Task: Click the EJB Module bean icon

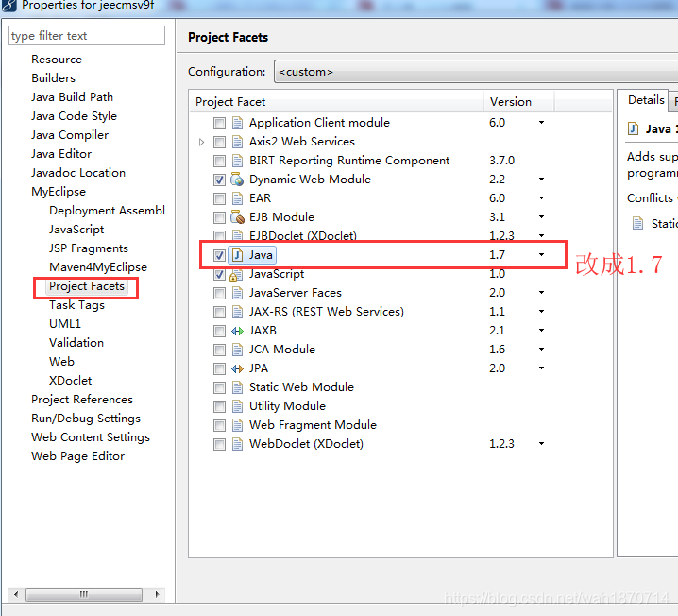Action: tap(237, 217)
